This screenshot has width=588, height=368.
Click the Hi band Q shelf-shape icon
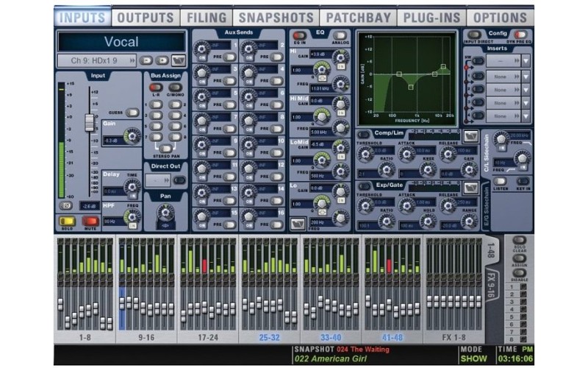click(x=322, y=79)
